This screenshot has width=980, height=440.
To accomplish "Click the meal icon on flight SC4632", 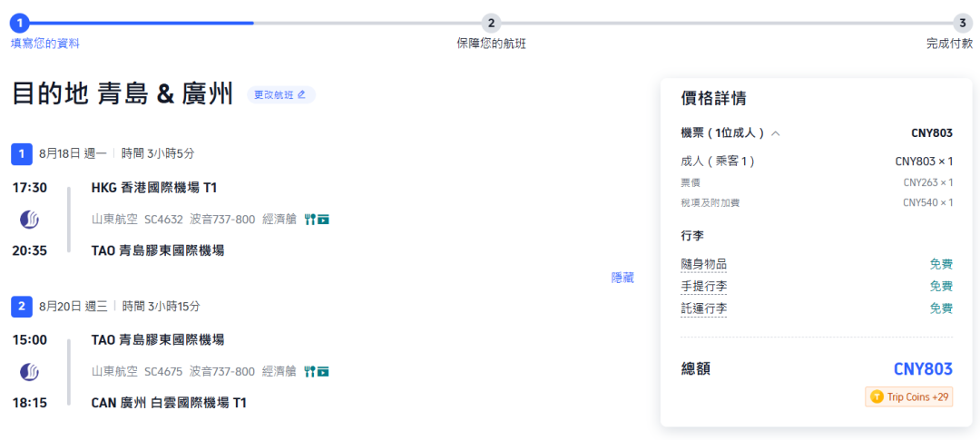I will tap(309, 220).
